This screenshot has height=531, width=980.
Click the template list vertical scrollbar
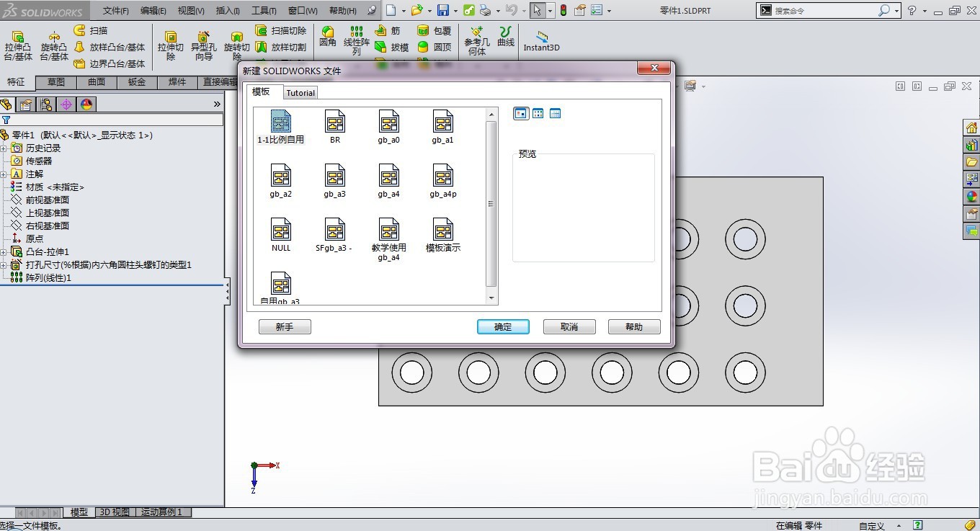(492, 205)
